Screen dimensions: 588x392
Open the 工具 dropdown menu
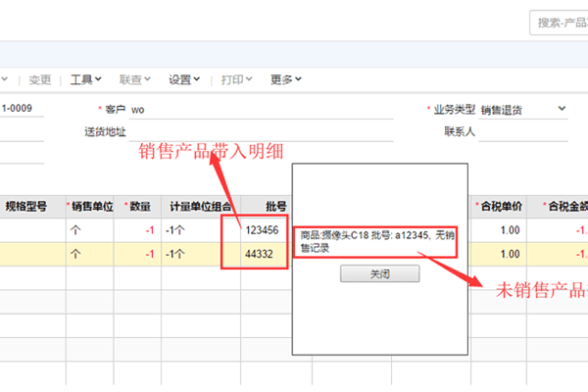pyautogui.click(x=86, y=79)
